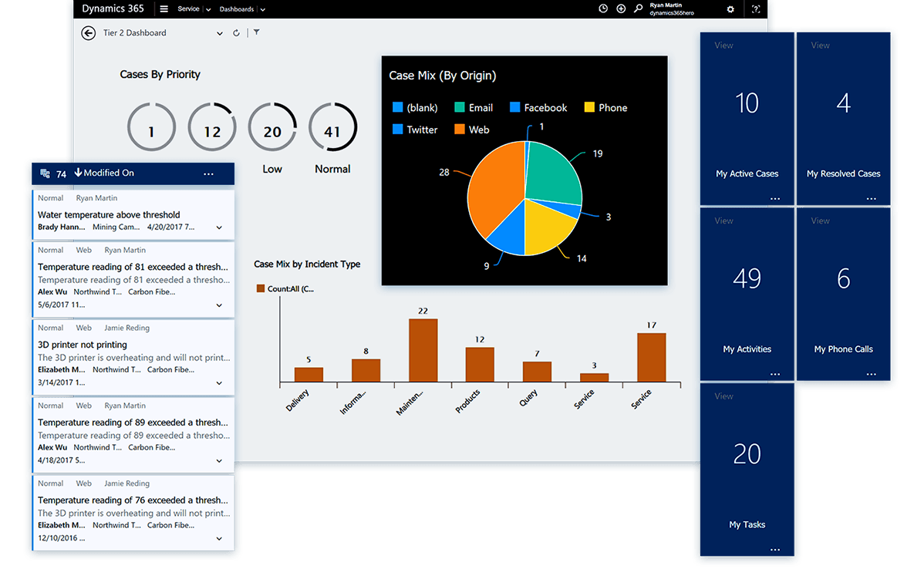Open the Tier 2 Dashboard selector chevron
Image resolution: width=924 pixels, height=569 pixels.
point(220,34)
